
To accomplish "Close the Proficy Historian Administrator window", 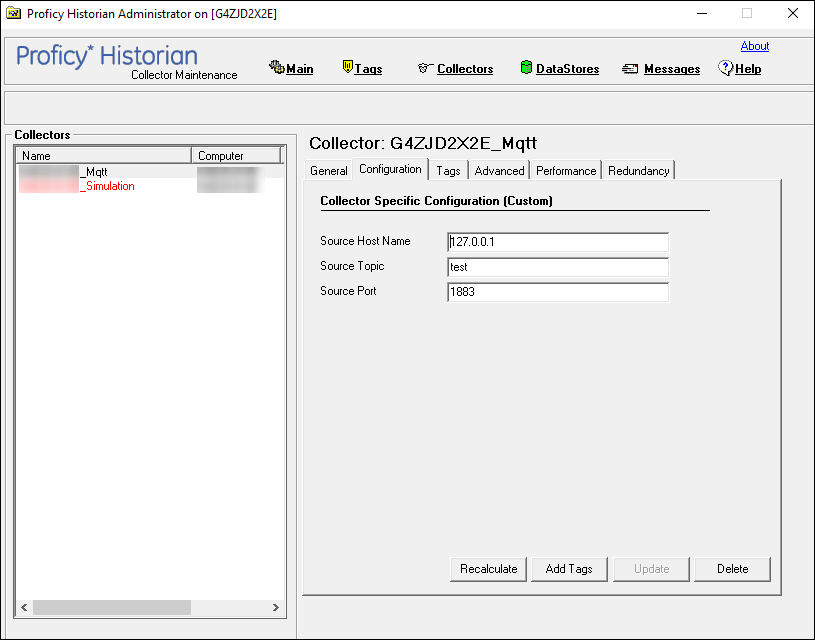I will [x=793, y=14].
